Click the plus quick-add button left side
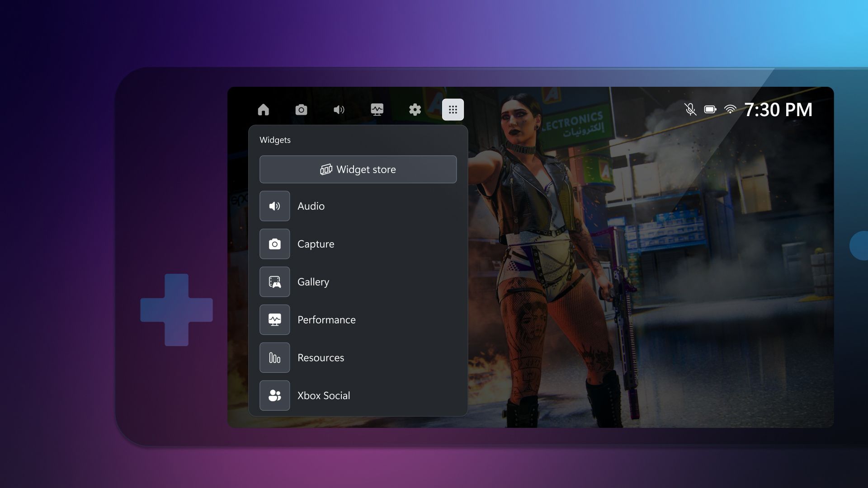Image resolution: width=868 pixels, height=488 pixels. [176, 309]
